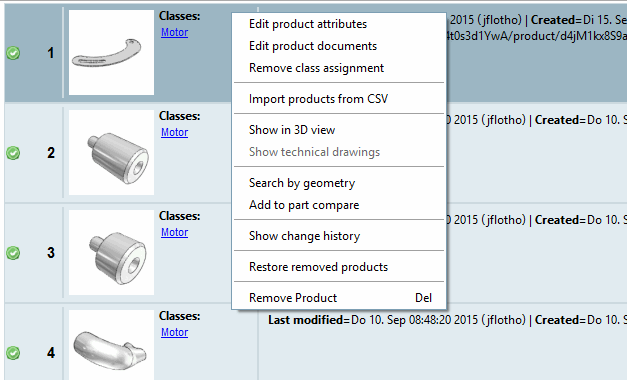Screen dimensions: 627x380
Task: Click the green check status icon for row 2
Action: point(13,153)
